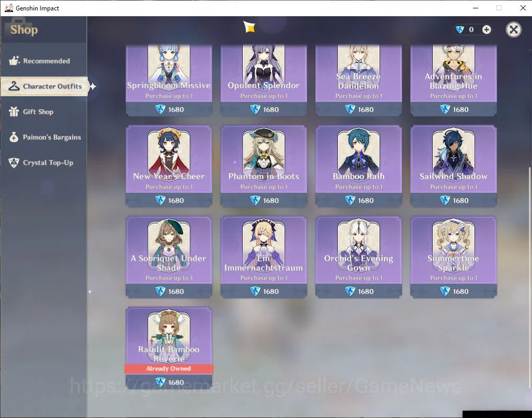Click the Already Owned red banner

pos(169,369)
